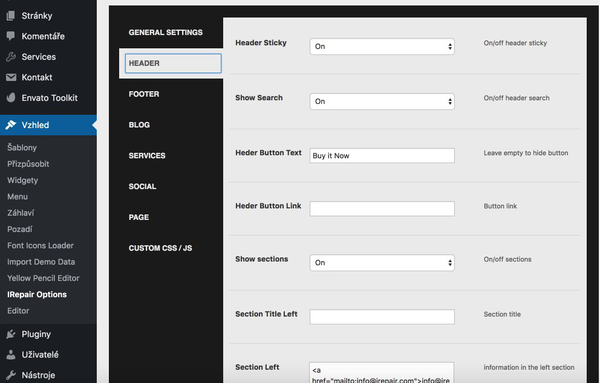Screen dimensions: 600x383
Task: Focus the Heder Button Link field
Action: 382,209
